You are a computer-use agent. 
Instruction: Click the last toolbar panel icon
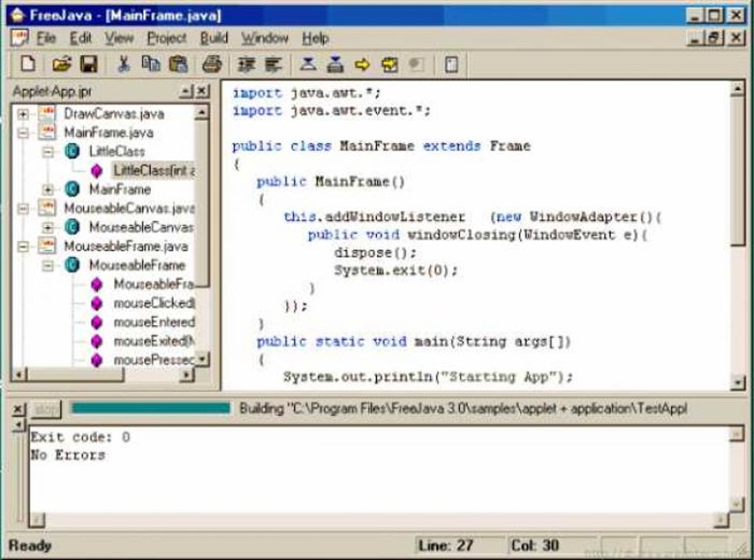pyautogui.click(x=451, y=64)
